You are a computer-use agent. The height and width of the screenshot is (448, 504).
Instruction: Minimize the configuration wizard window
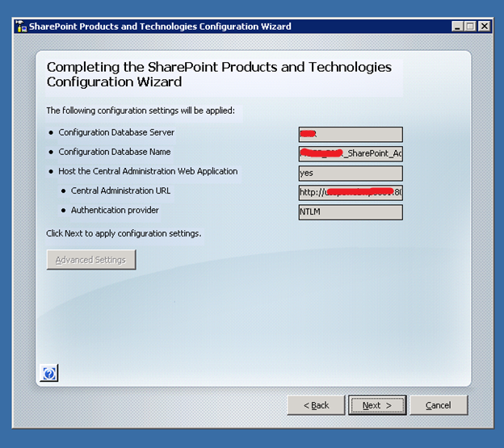tap(457, 26)
